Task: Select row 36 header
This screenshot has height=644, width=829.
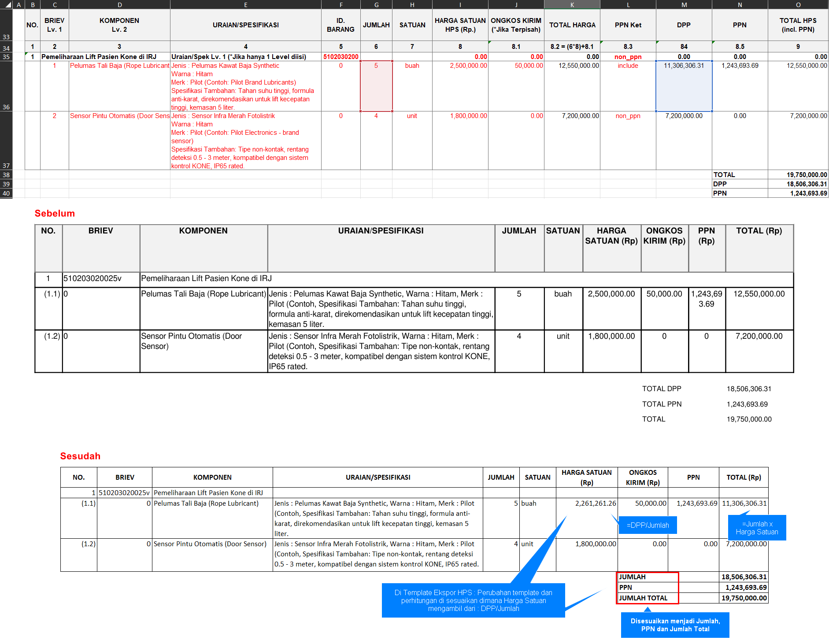Action: coord(6,86)
